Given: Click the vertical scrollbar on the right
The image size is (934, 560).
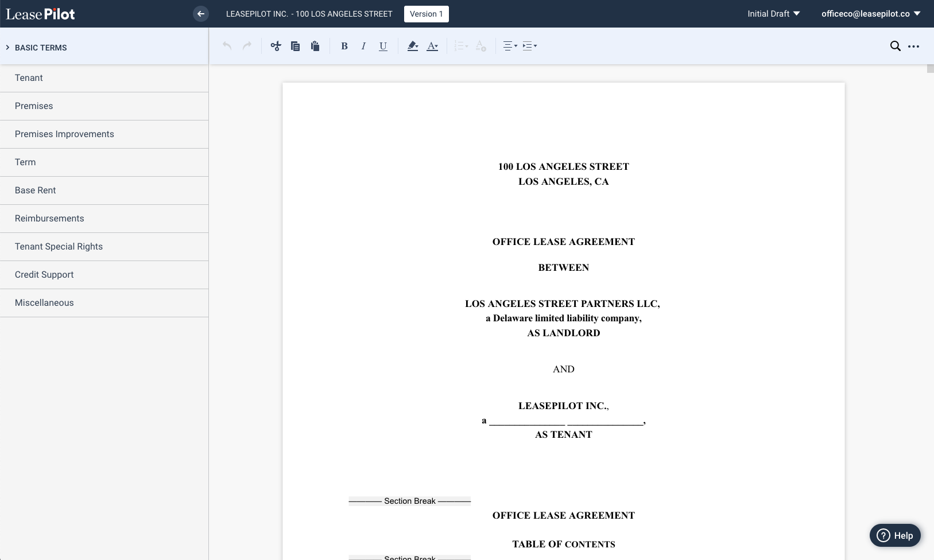Looking at the screenshot, I should pos(930,68).
